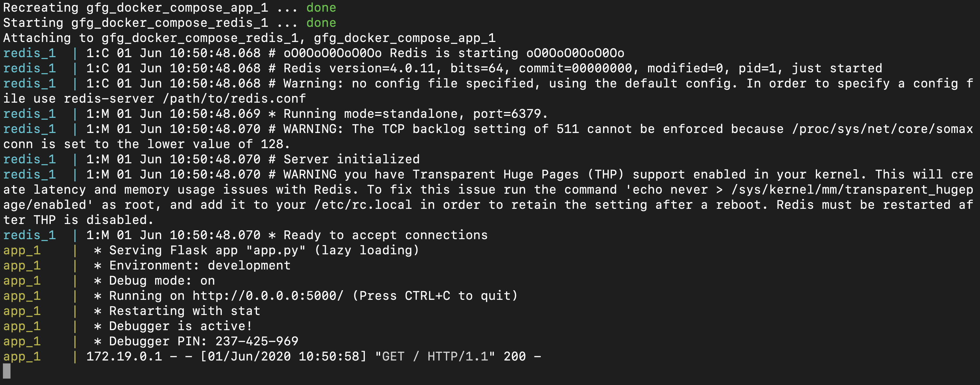Click the 172.19.0.1 IP address
980x385 pixels.
pos(124,356)
